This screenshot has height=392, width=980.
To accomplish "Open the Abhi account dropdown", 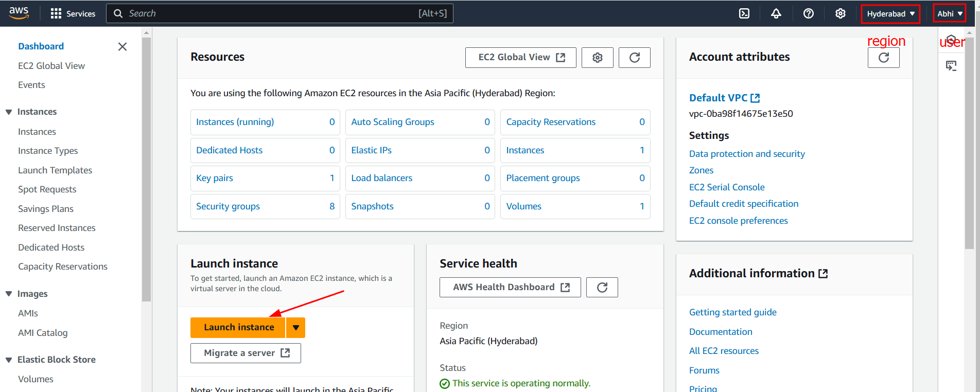I will [x=950, y=14].
